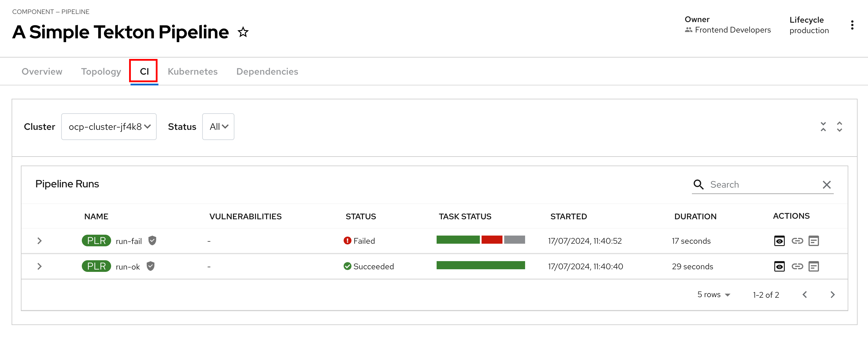868x341 pixels.
Task: Sort by the STATUS column header
Action: click(x=361, y=217)
